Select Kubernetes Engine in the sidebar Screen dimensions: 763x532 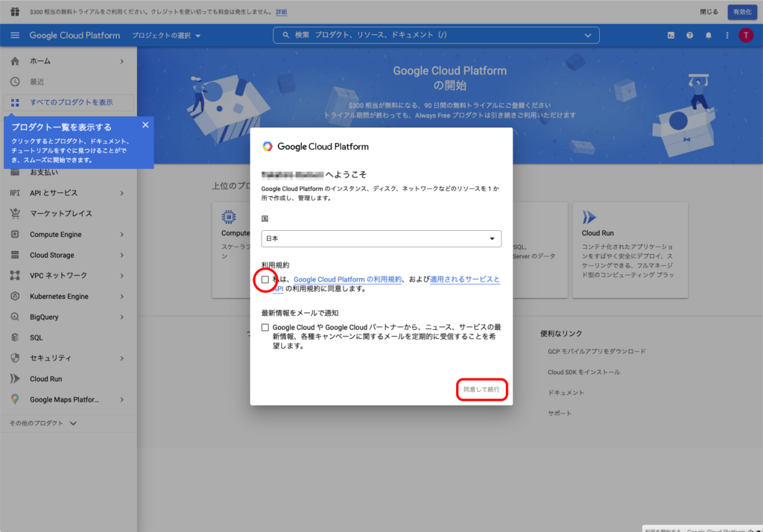pos(59,297)
